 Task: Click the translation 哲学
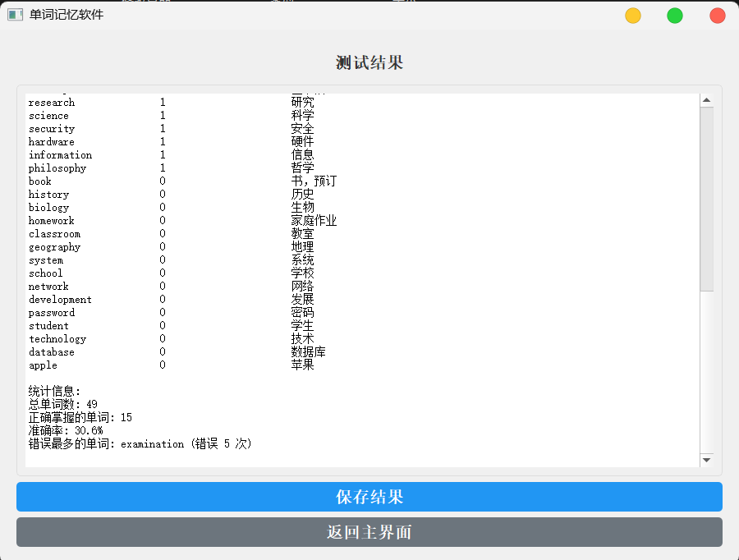pyautogui.click(x=302, y=168)
